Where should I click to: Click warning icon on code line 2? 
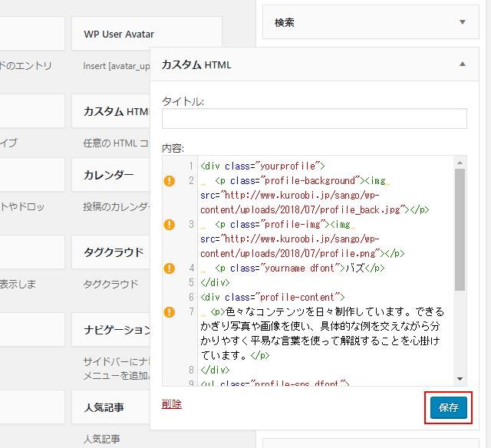click(169, 181)
